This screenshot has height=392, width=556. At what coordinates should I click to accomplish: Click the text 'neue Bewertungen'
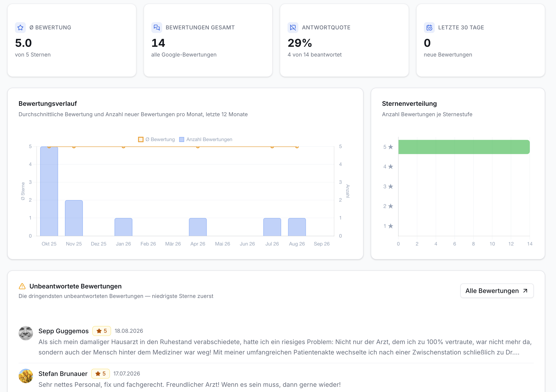(x=448, y=55)
